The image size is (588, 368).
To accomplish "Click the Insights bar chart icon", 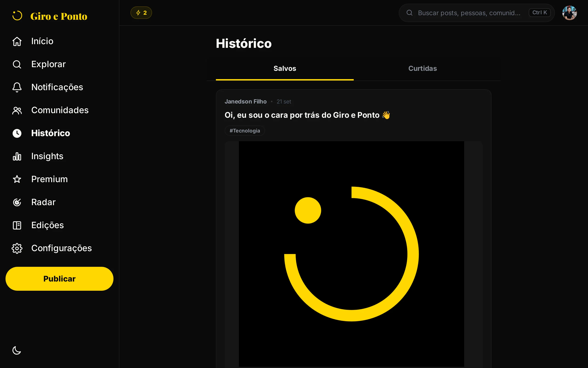I will point(17,156).
